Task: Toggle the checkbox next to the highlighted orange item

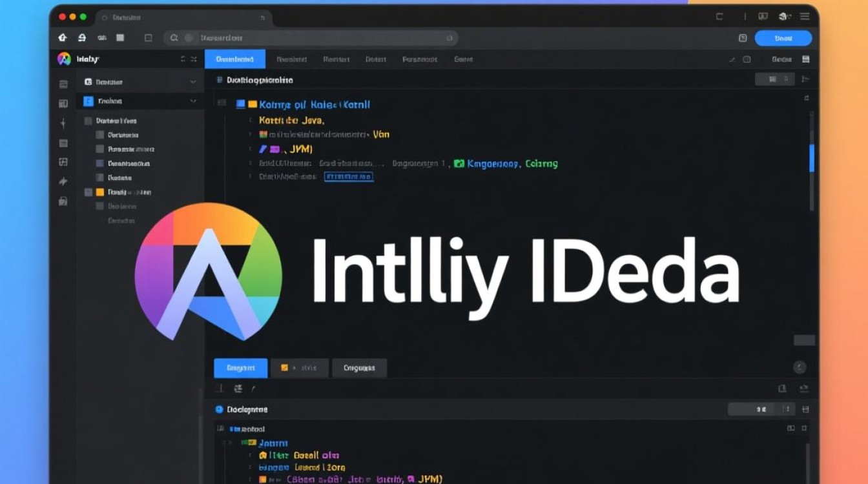Action: [90, 192]
